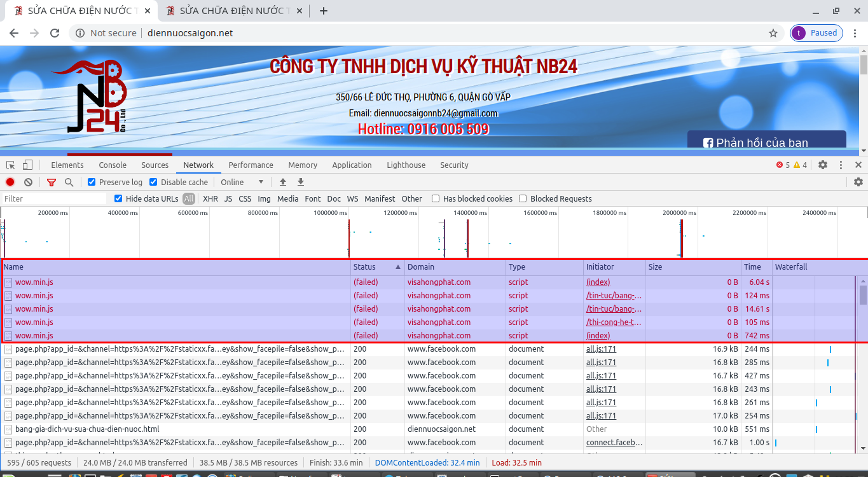Click the NB24 company logo
The width and height of the screenshot is (868, 477).
91,96
